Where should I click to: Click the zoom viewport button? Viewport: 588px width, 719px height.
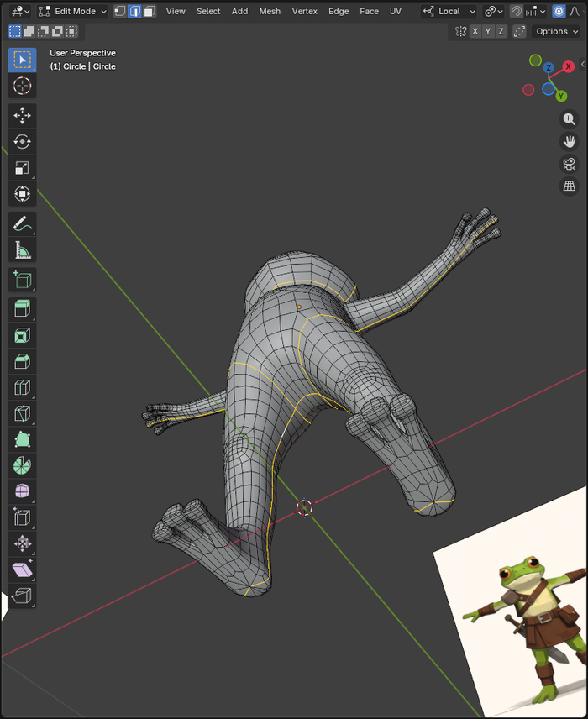pyautogui.click(x=569, y=119)
